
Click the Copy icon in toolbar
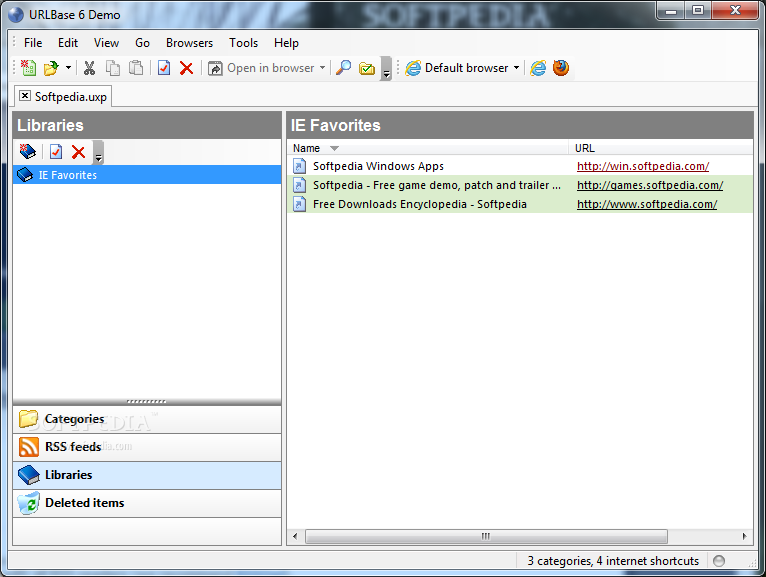coord(113,68)
